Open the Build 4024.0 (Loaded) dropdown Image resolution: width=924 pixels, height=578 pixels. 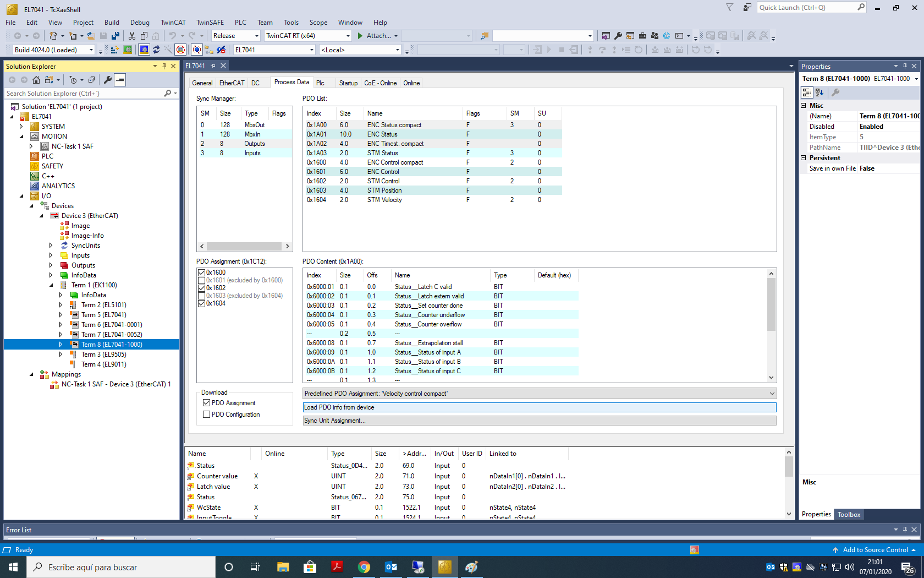coord(91,50)
